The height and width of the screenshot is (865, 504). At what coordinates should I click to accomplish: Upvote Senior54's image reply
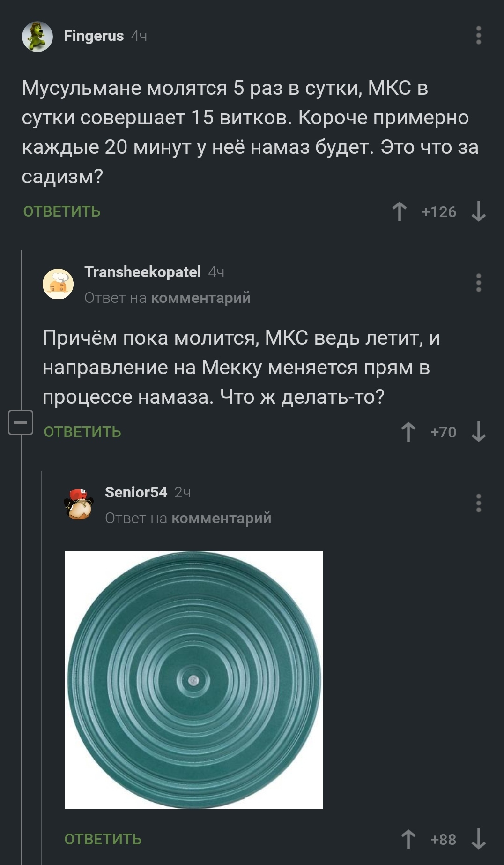tap(408, 839)
